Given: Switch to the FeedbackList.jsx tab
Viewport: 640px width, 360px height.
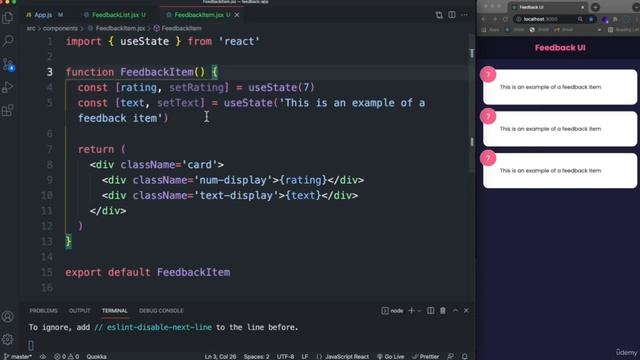Looking at the screenshot, I should tap(115, 15).
